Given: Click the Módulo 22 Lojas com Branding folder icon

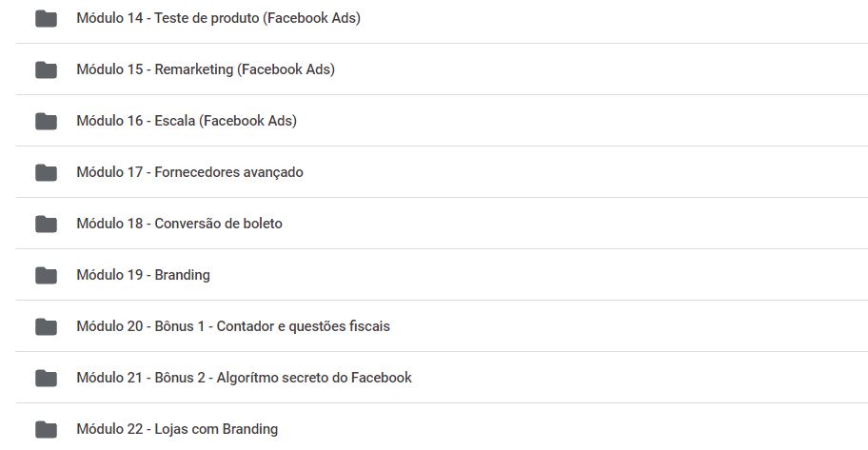Looking at the screenshot, I should coord(46,429).
